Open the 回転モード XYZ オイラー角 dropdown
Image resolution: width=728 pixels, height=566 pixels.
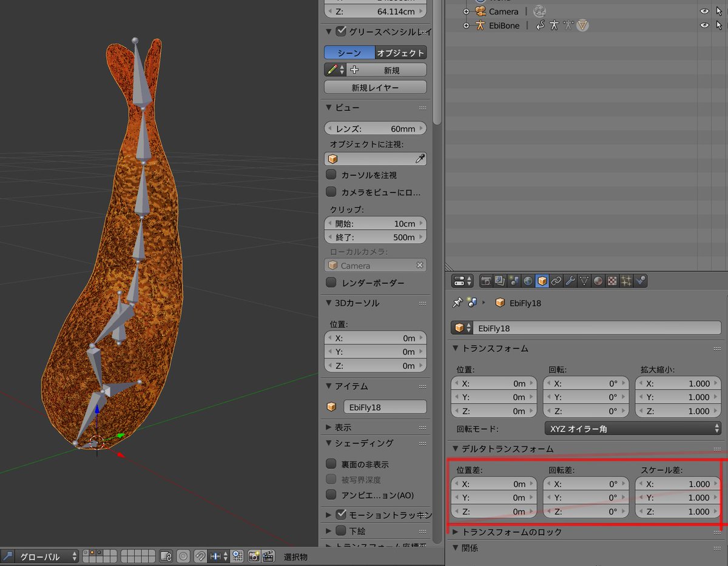[633, 428]
